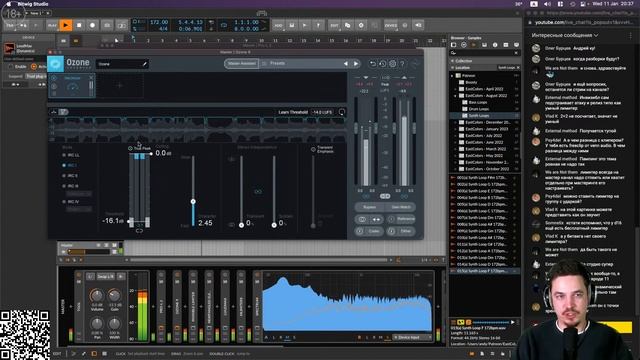Click the Codec button in Ozone
The image size is (640, 360).
(x=369, y=231)
